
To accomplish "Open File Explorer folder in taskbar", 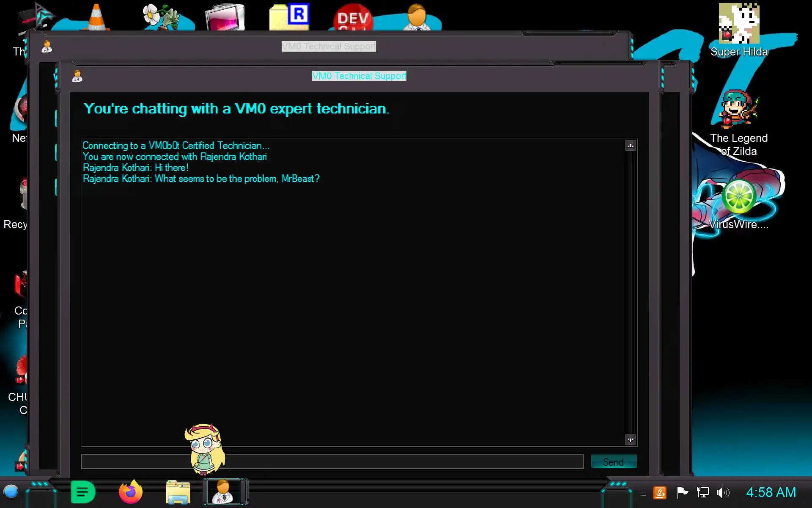I will coord(178,492).
